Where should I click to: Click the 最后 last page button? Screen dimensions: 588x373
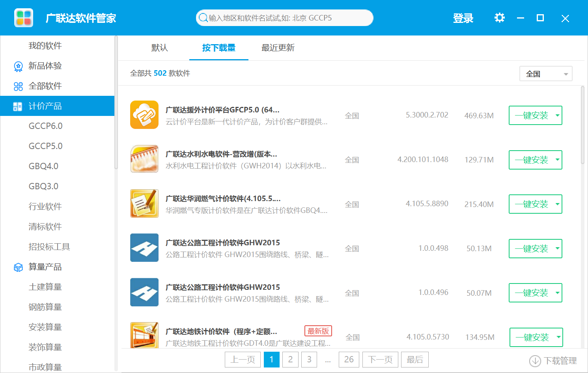[415, 360]
